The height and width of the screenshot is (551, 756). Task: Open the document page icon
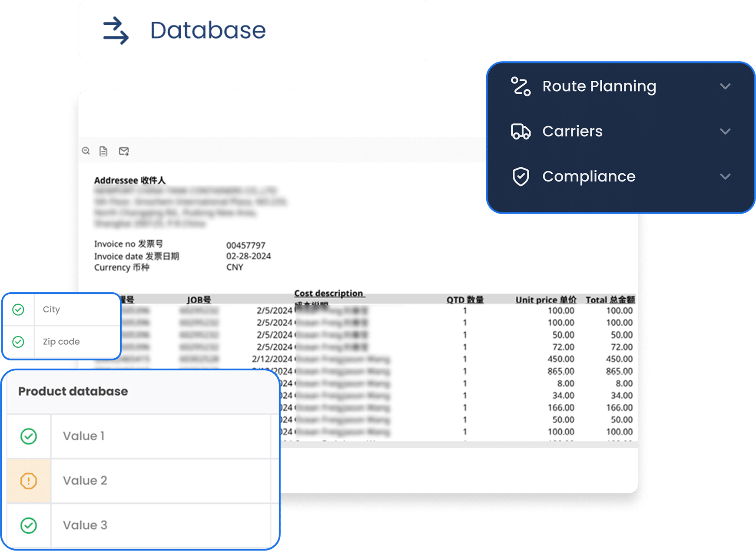tap(103, 151)
